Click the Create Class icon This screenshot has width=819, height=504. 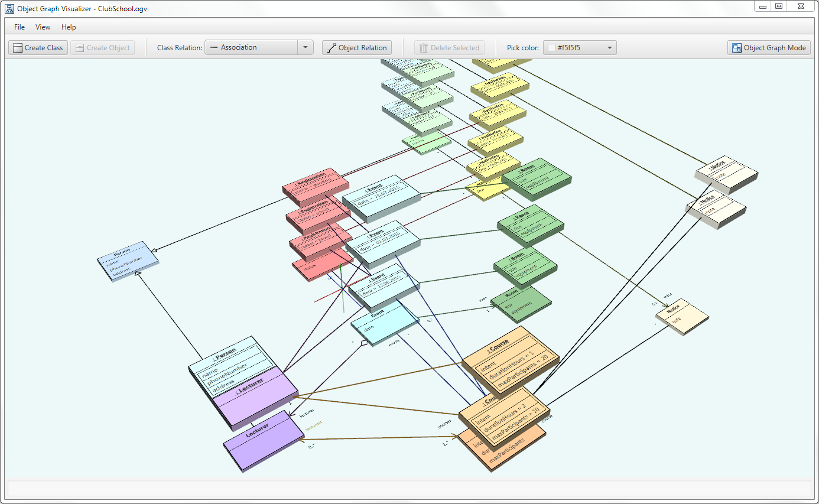pos(17,47)
